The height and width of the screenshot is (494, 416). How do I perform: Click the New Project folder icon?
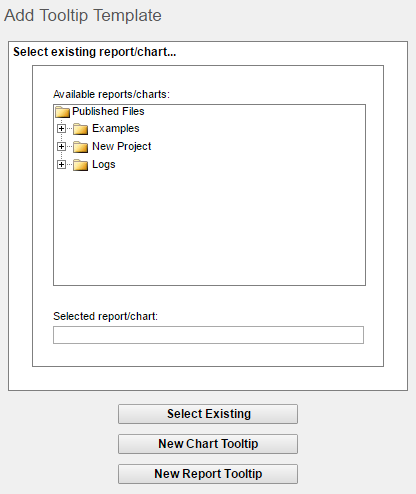tap(80, 147)
